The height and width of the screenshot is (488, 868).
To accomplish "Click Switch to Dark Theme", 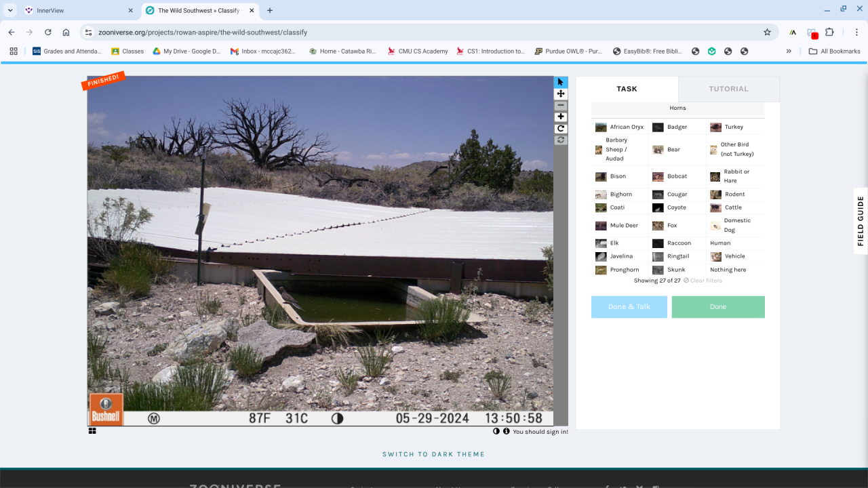I will pos(434,454).
